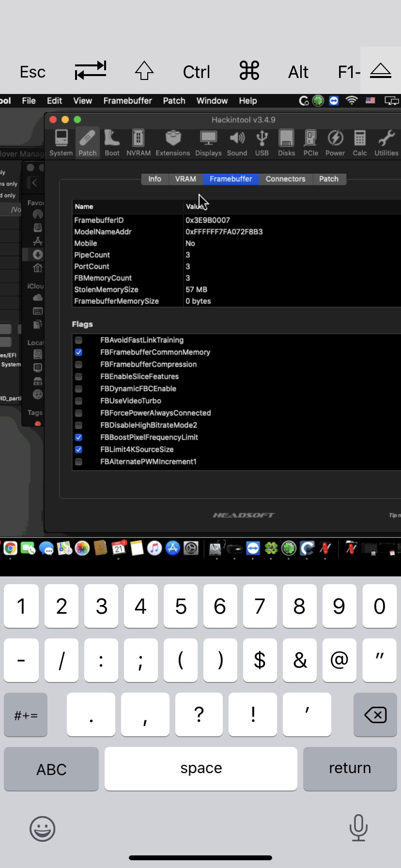
Task: Tap the Esc key button
Action: (x=32, y=72)
